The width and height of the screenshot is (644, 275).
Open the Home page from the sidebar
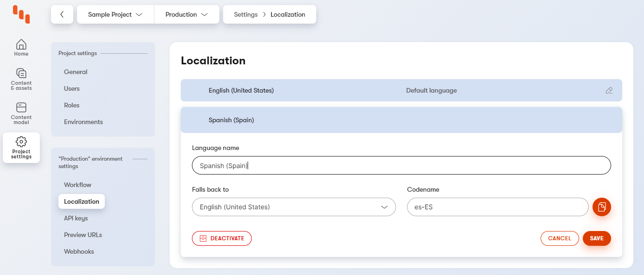tap(21, 46)
